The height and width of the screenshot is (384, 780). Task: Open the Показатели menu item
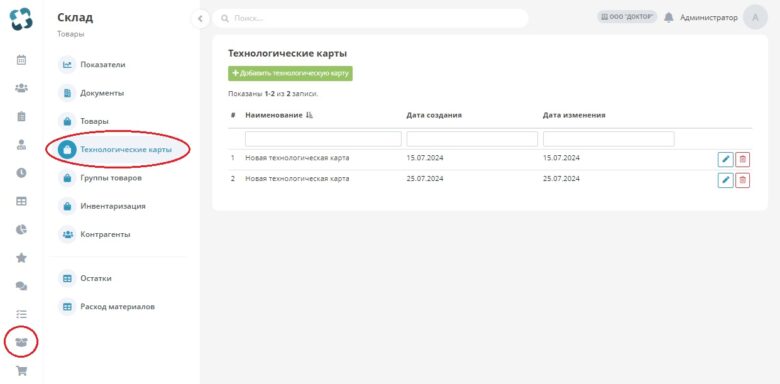(102, 65)
